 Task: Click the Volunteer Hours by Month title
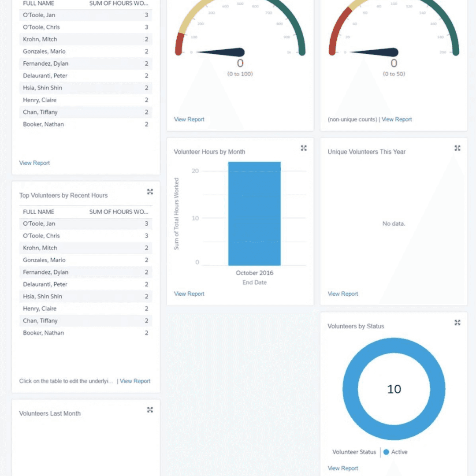point(209,152)
